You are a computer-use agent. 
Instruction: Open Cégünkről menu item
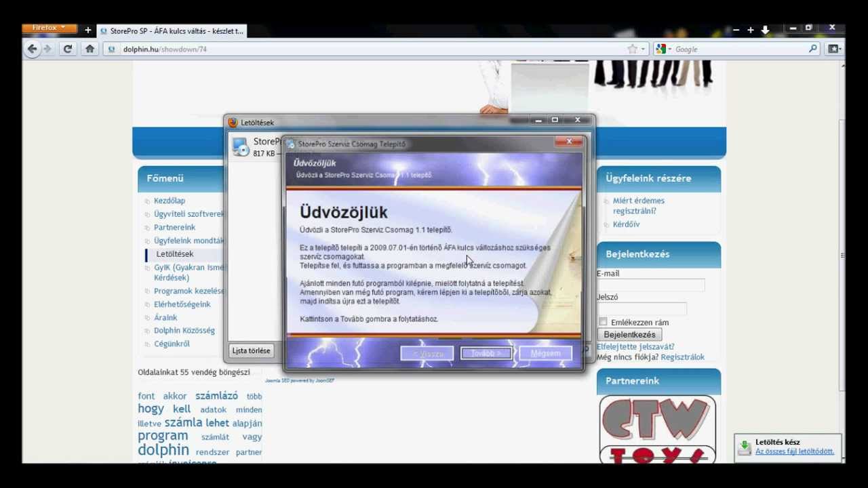tap(172, 344)
